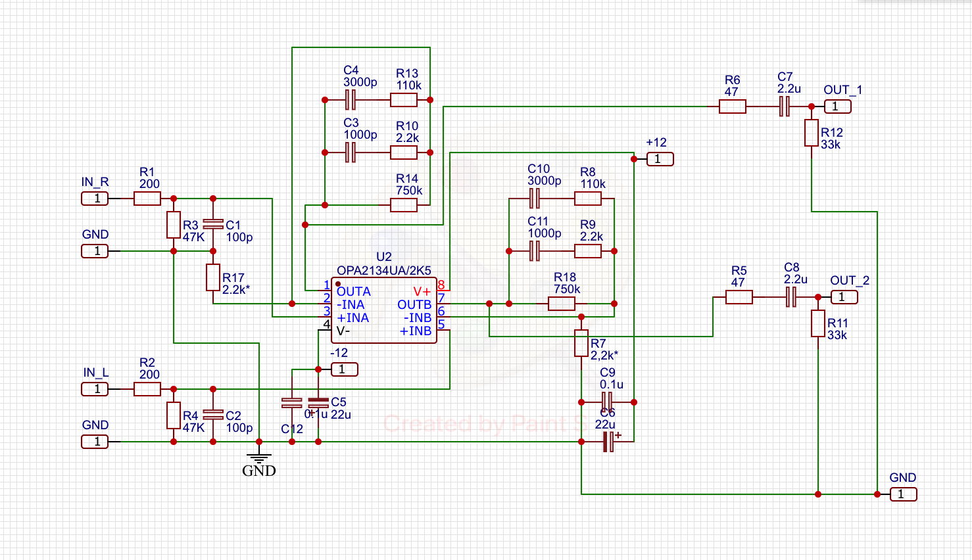
Task: Select the R7 2,2k* resistor
Action: click(x=581, y=343)
